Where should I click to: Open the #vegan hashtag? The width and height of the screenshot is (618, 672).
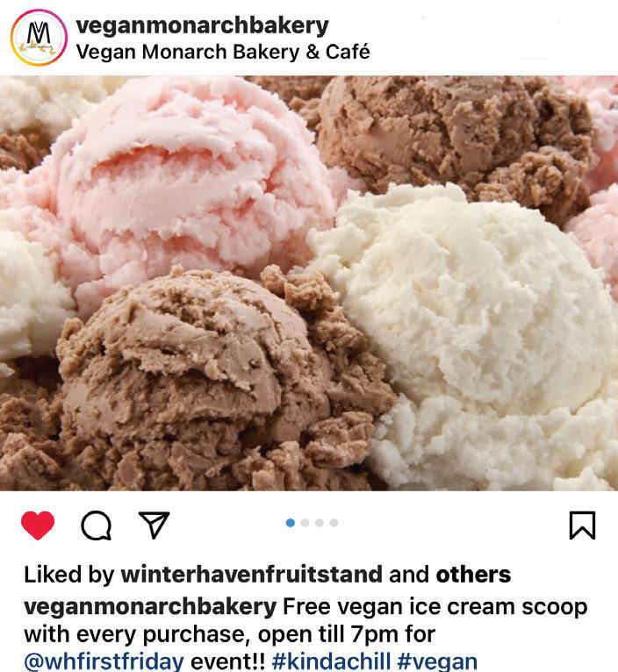(x=437, y=661)
